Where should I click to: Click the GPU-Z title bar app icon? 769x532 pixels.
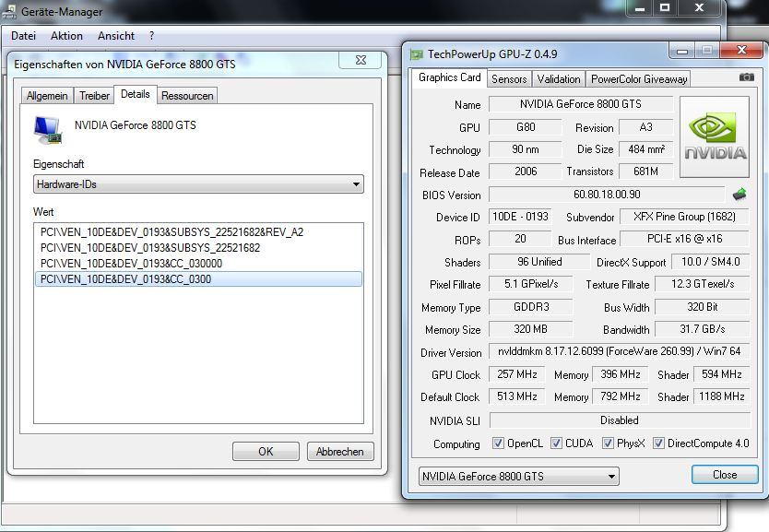coord(417,54)
